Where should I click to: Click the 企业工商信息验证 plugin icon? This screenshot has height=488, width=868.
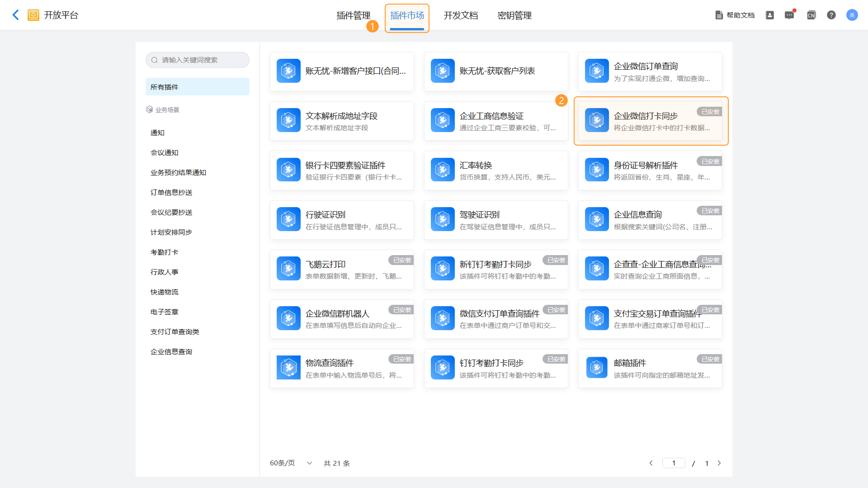point(443,120)
